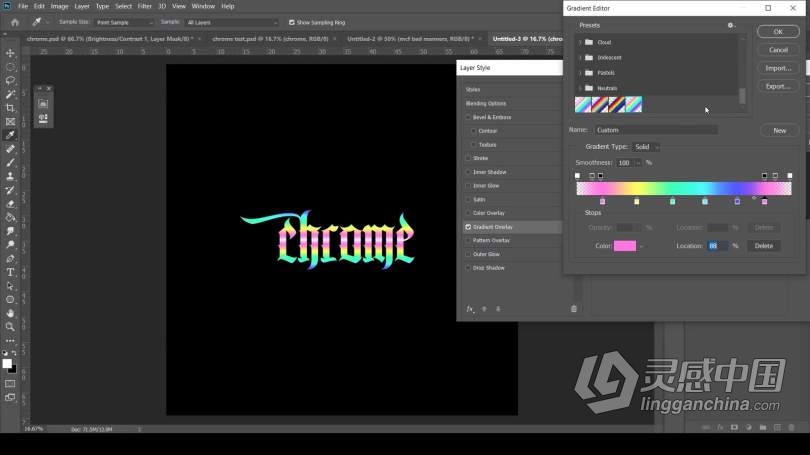Open the Sample Size dropdown
The image size is (810, 455).
coord(125,21)
